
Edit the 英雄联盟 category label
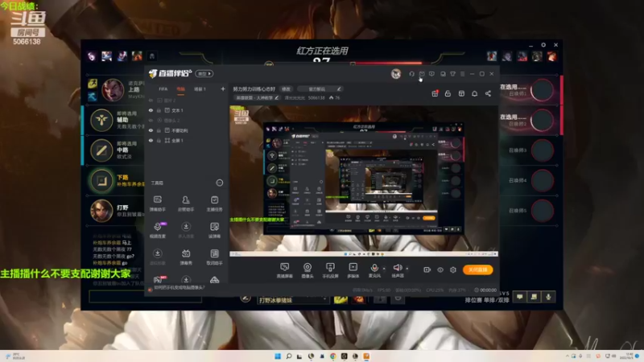[x=257, y=98]
